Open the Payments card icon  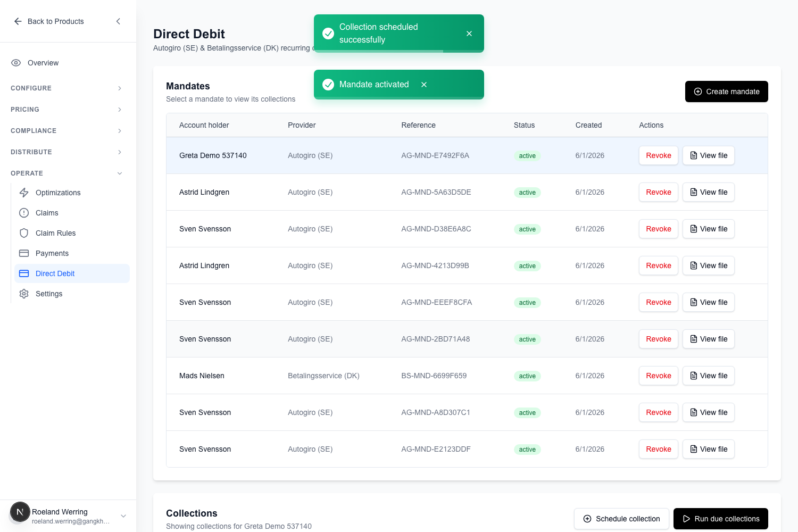(24, 253)
